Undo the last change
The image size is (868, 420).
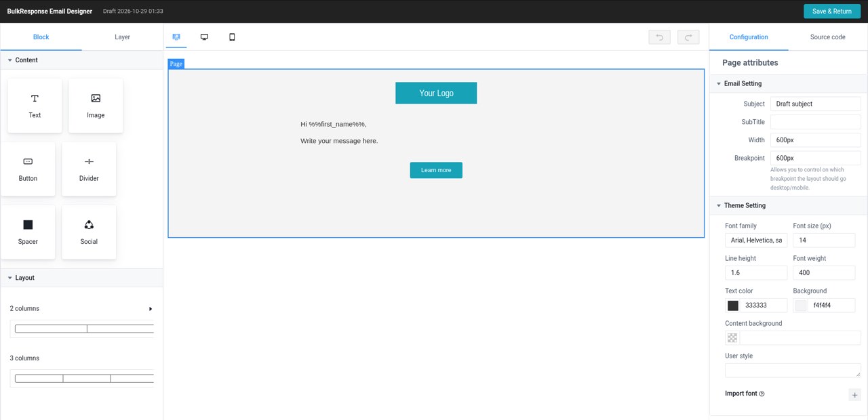[659, 37]
